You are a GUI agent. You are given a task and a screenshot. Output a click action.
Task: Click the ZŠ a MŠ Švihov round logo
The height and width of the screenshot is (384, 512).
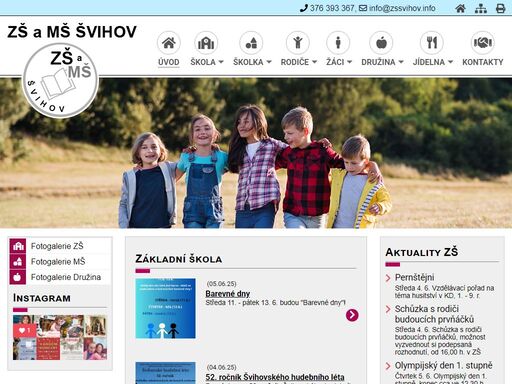pyautogui.click(x=60, y=80)
